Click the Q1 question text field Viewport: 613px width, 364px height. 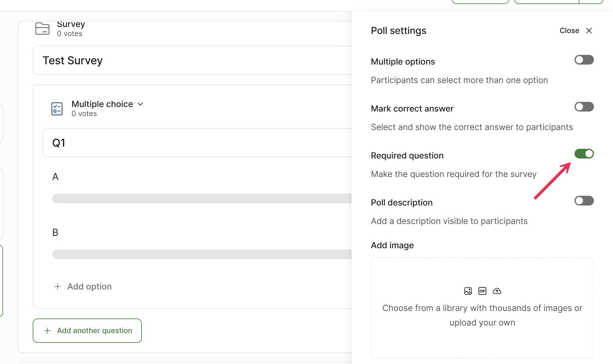pos(197,143)
